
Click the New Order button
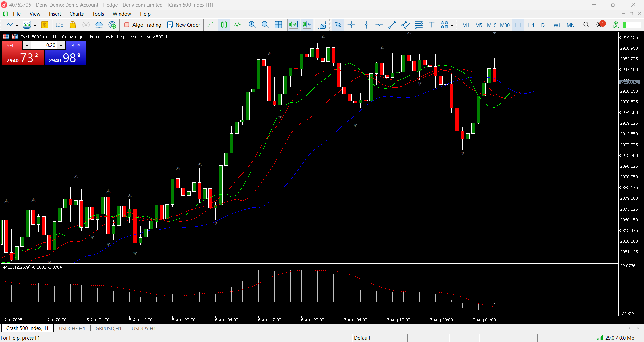point(184,25)
